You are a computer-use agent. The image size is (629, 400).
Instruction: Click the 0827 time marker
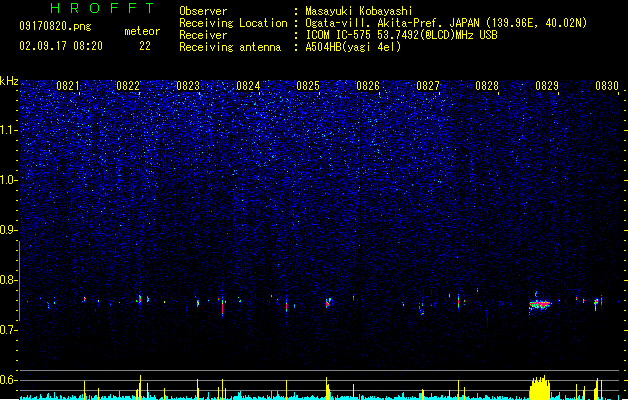tap(428, 86)
